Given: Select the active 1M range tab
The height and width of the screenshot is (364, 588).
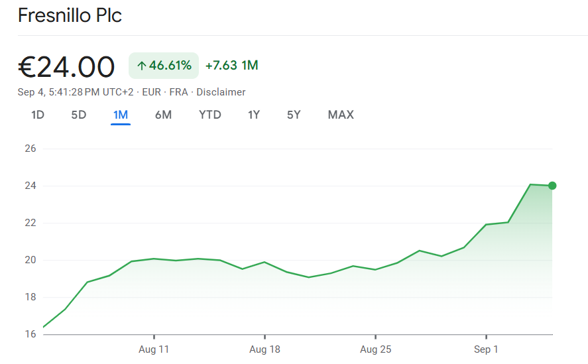Looking at the screenshot, I should click(x=121, y=115).
